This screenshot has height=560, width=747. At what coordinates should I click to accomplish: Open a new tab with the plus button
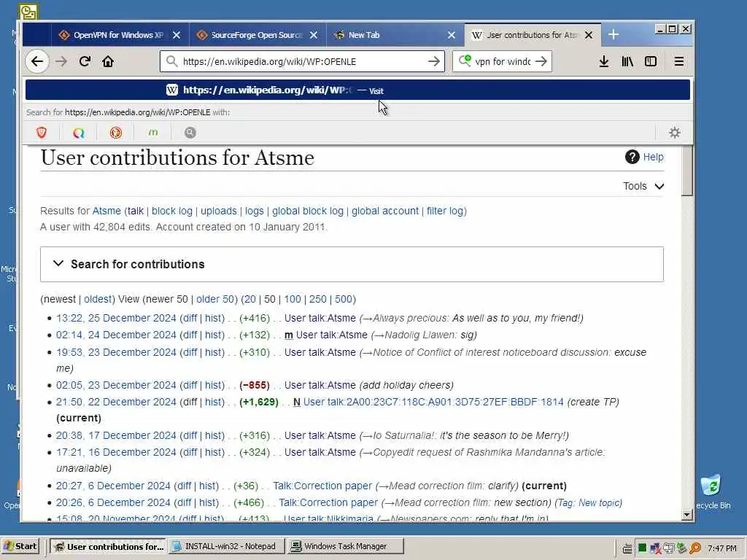pyautogui.click(x=613, y=35)
